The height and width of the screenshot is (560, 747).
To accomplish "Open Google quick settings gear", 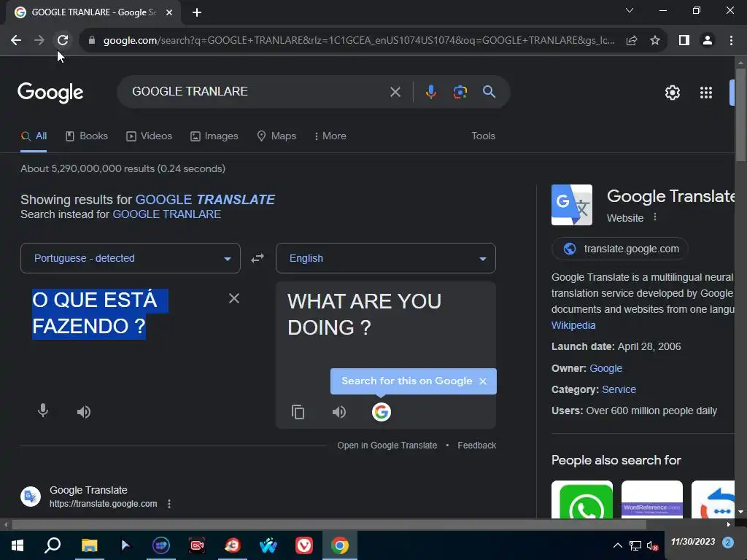I will [x=672, y=93].
